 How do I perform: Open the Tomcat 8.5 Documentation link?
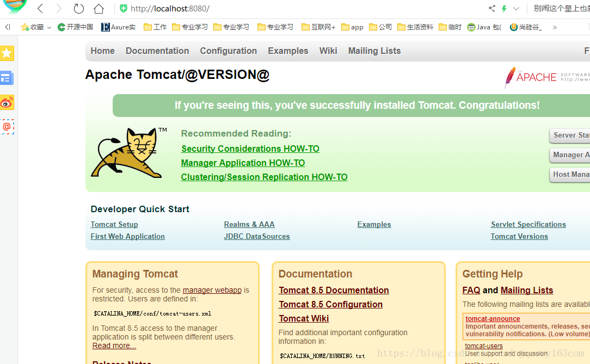334,291
